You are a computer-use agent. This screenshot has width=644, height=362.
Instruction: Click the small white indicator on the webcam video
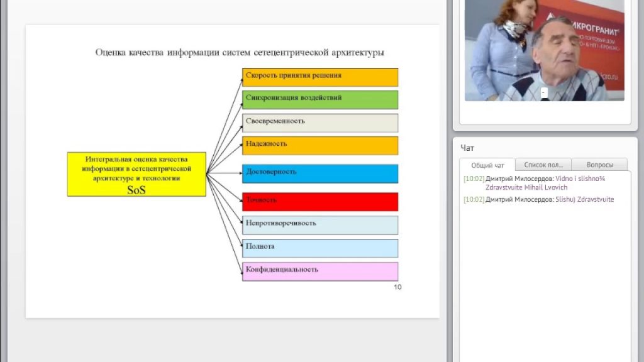pos(544,93)
